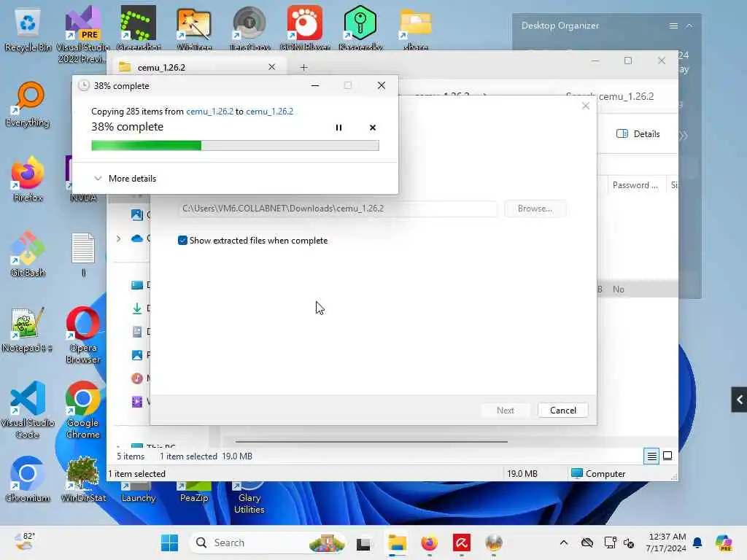The image size is (747, 560).
Task: Toggle Show extracted files when complete
Action: (x=182, y=241)
